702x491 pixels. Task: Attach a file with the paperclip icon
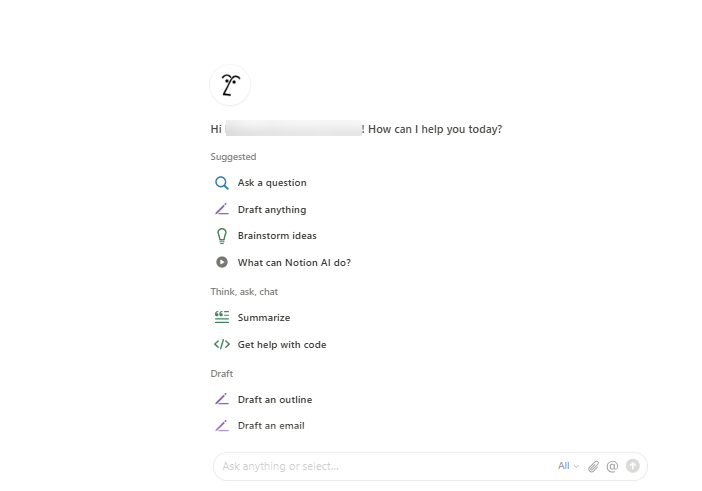click(593, 466)
